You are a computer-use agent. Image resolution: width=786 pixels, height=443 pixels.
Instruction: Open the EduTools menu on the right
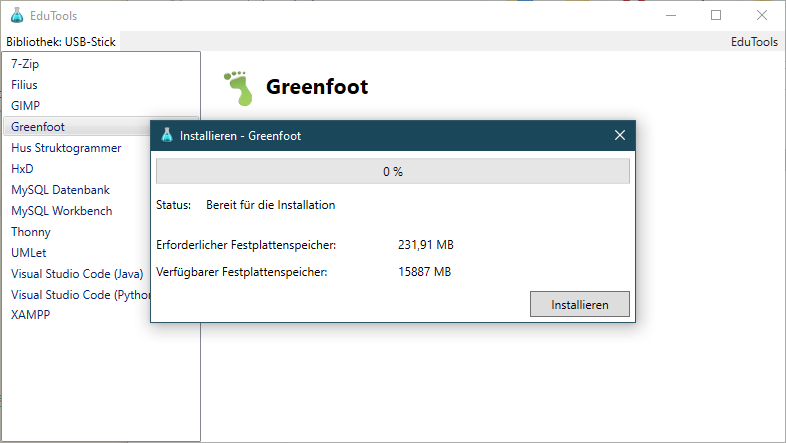pyautogui.click(x=754, y=42)
